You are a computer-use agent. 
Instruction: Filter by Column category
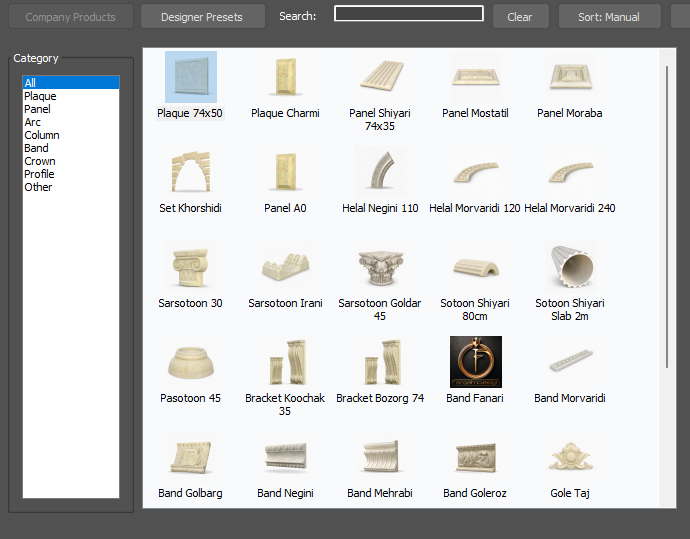point(71,135)
